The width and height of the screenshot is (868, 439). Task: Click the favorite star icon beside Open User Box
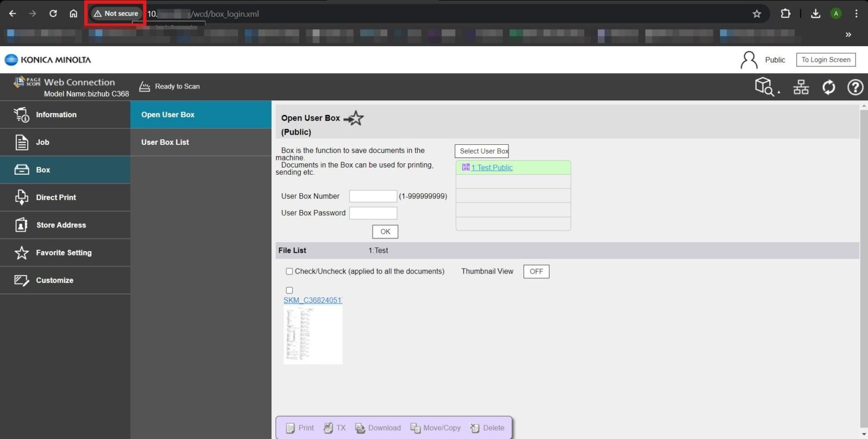pos(354,118)
